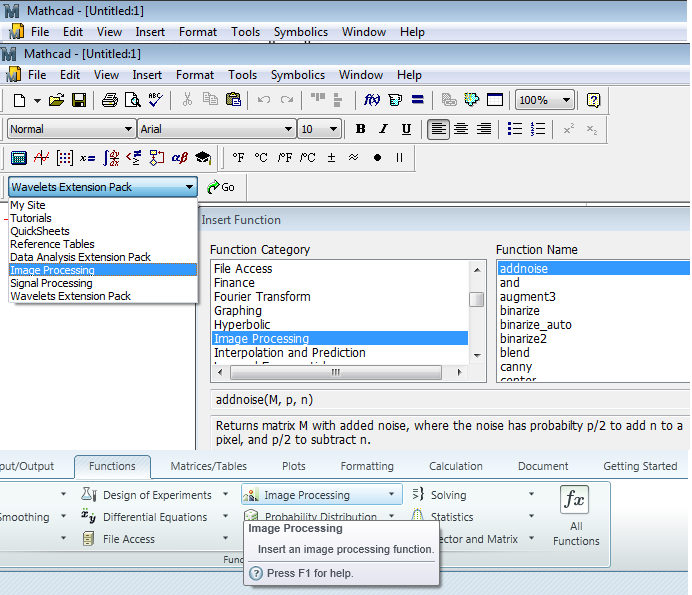Expand the Design of Experiments dropdown
The height and width of the screenshot is (595, 692).
pyautogui.click(x=226, y=494)
